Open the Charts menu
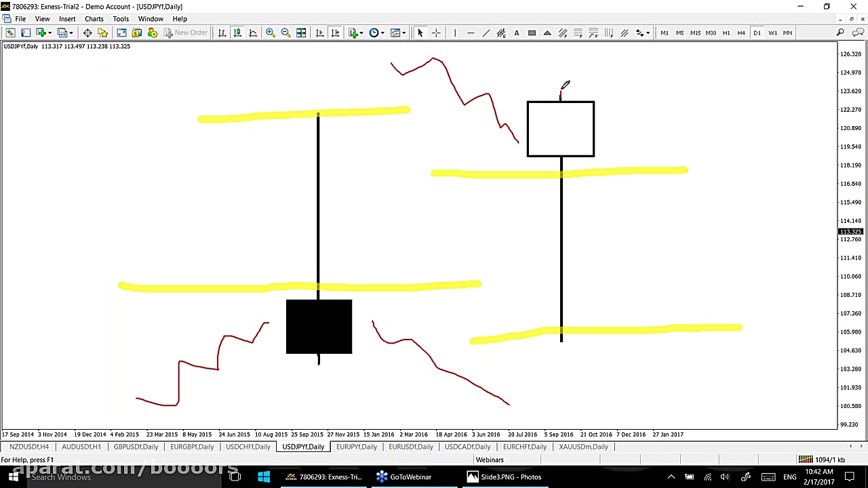This screenshot has width=868, height=488. tap(94, 19)
